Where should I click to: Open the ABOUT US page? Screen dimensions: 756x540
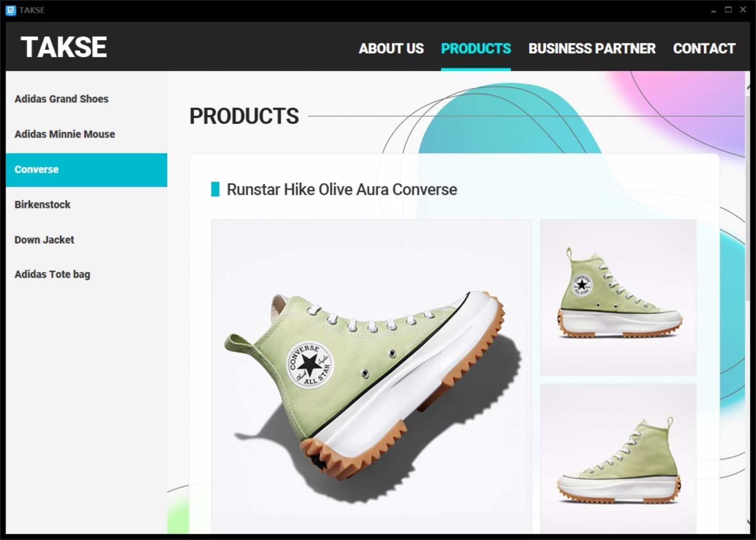tap(391, 48)
